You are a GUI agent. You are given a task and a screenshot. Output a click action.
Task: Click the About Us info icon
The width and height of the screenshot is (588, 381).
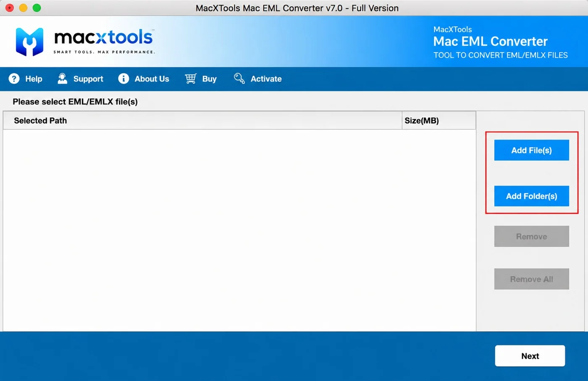[x=123, y=79]
